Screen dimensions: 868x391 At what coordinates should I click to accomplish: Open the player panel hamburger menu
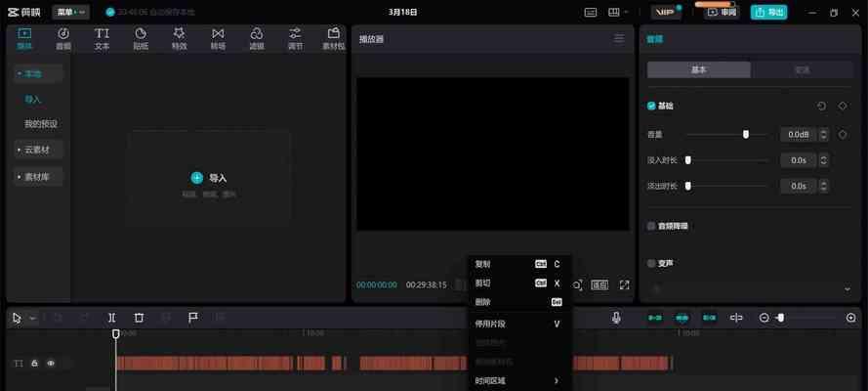click(619, 38)
